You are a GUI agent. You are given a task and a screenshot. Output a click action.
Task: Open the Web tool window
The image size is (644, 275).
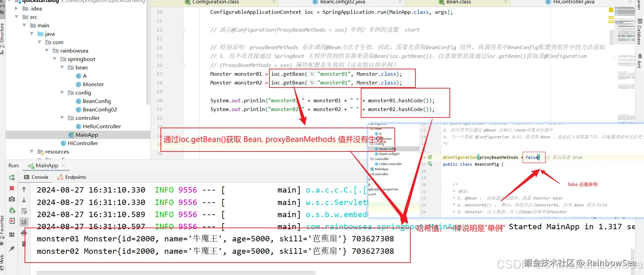pyautogui.click(x=2, y=262)
